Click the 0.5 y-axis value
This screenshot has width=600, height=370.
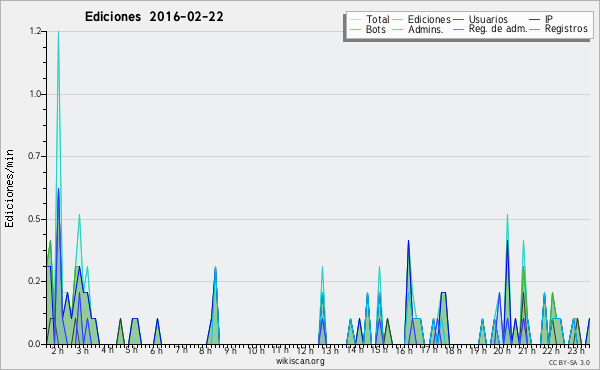point(35,219)
